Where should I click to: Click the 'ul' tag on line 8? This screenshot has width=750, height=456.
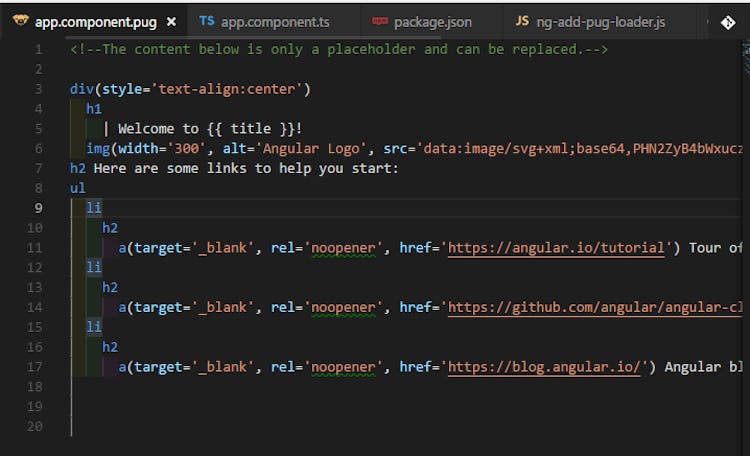[x=78, y=188]
